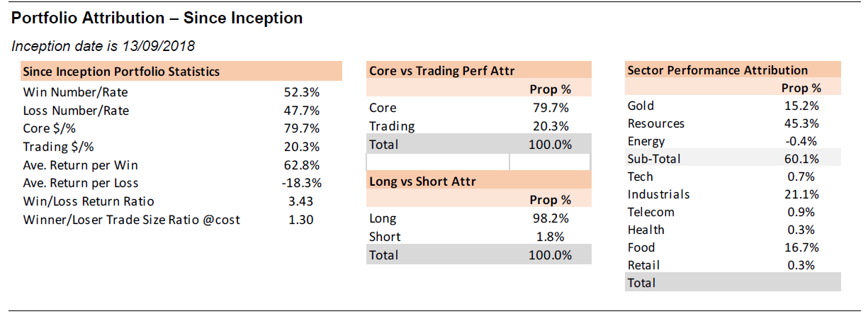Select the Long proportion value 98.2%

tap(551, 219)
